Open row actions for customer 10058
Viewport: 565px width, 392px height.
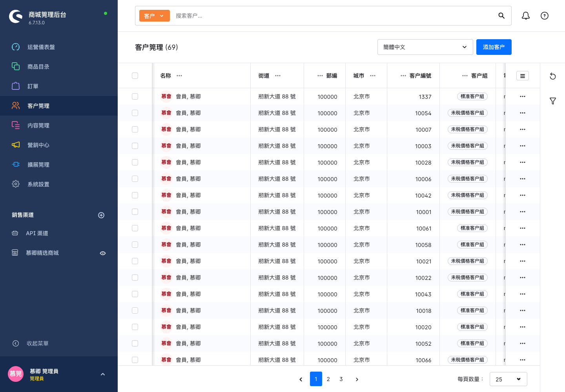[523, 245]
